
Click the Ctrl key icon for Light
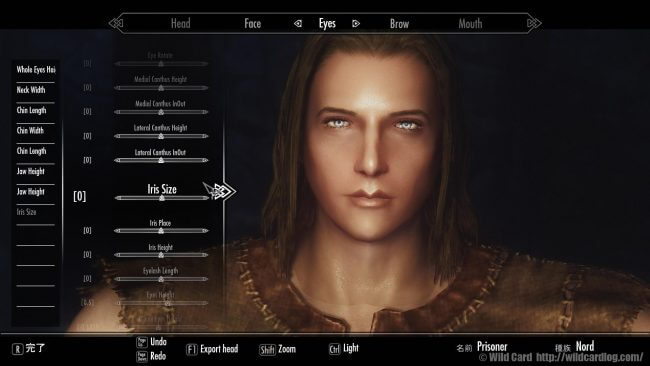(335, 349)
